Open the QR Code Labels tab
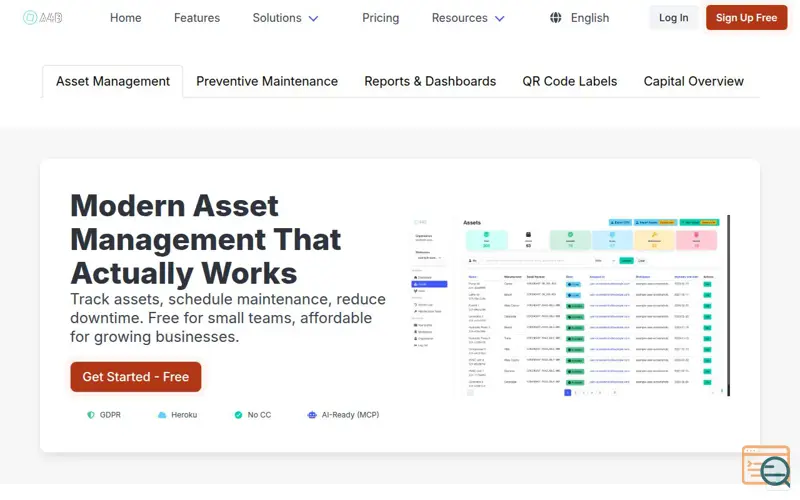The height and width of the screenshot is (500, 800). tap(569, 82)
